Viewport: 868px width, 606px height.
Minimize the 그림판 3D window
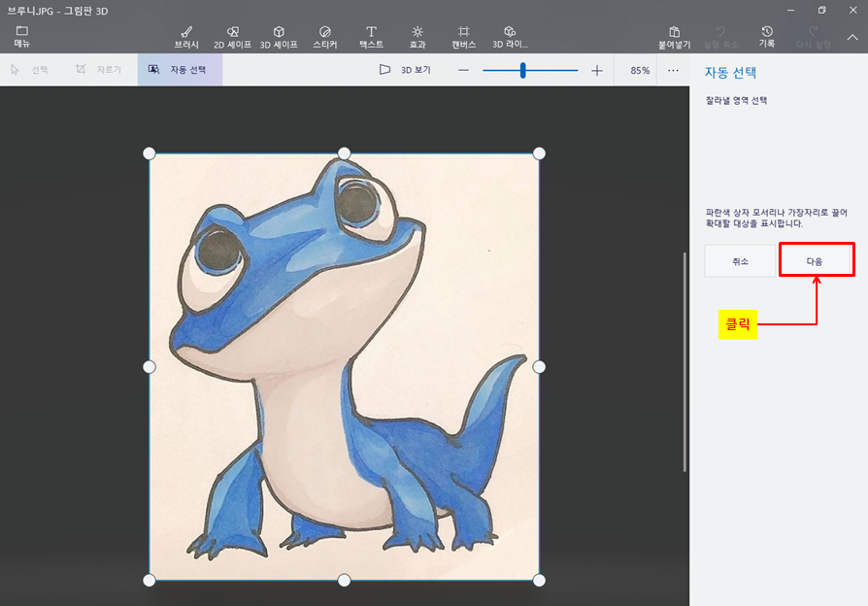pyautogui.click(x=790, y=10)
